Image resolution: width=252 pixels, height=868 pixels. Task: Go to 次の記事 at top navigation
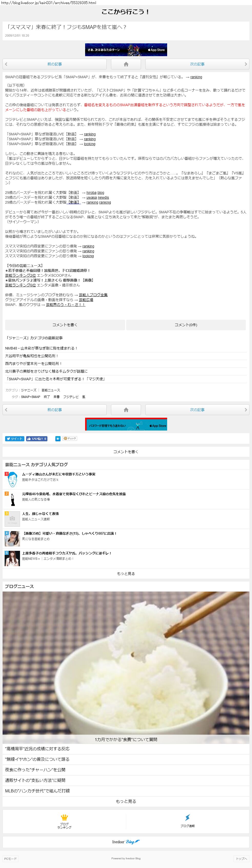(x=197, y=64)
